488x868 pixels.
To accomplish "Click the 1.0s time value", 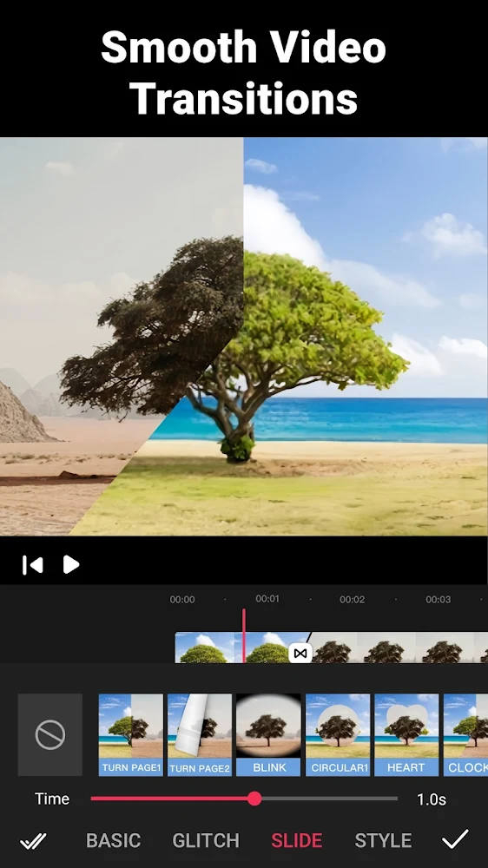I will click(432, 799).
